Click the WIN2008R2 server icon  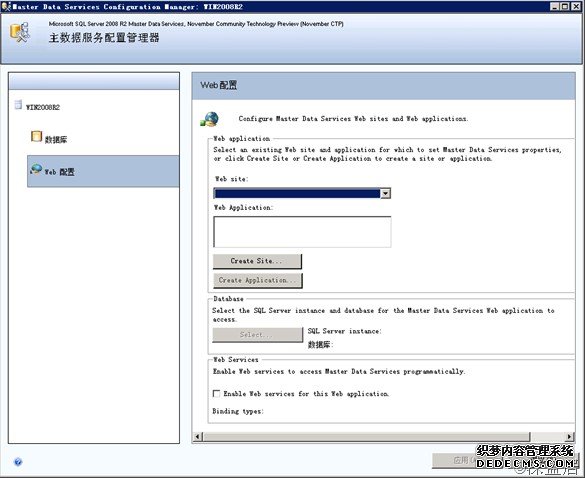[x=18, y=105]
